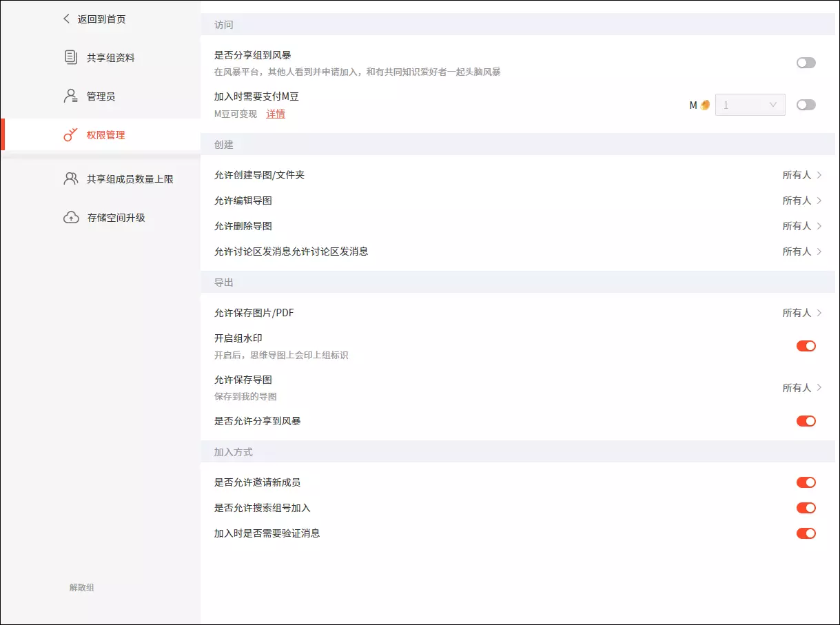This screenshot has height=625, width=840.
Task: Turn off 是否允许邀请新成员 switch
Action: [x=806, y=482]
